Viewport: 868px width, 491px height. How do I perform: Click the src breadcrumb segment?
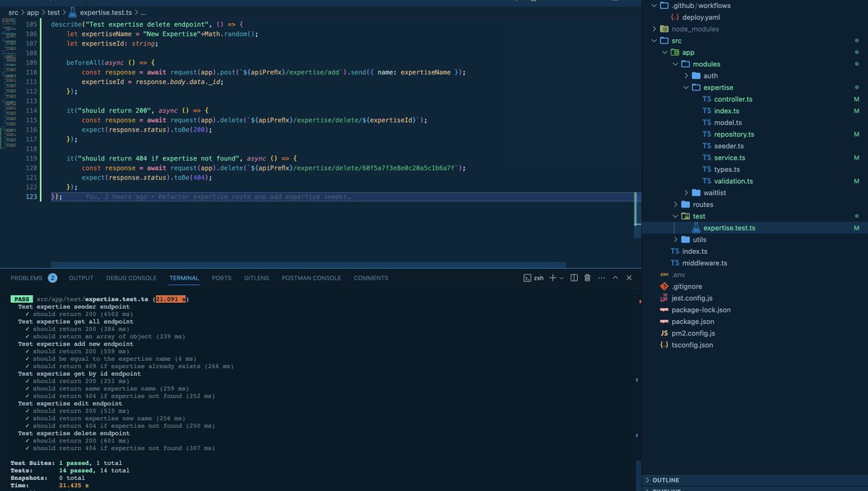tap(13, 12)
